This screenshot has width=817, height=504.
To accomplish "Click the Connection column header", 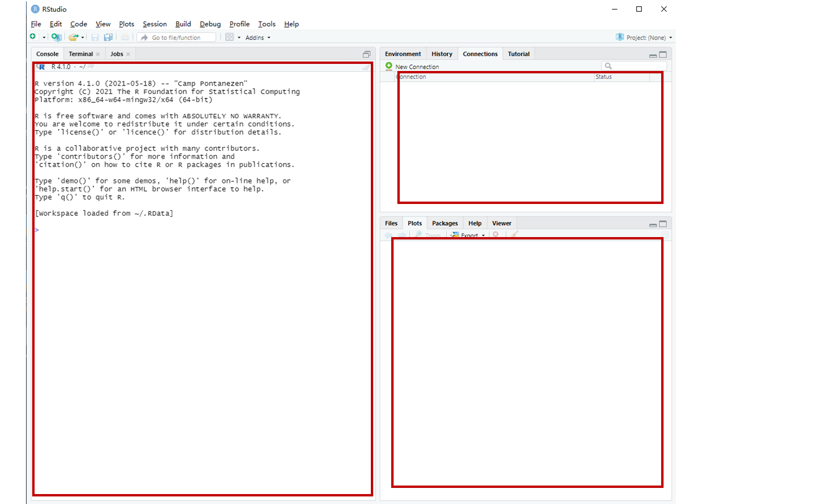I will [495, 77].
